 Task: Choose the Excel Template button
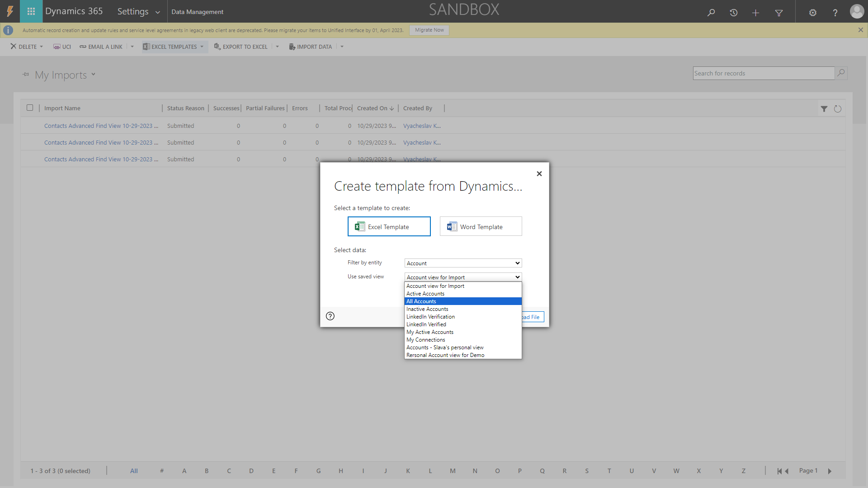coord(389,226)
